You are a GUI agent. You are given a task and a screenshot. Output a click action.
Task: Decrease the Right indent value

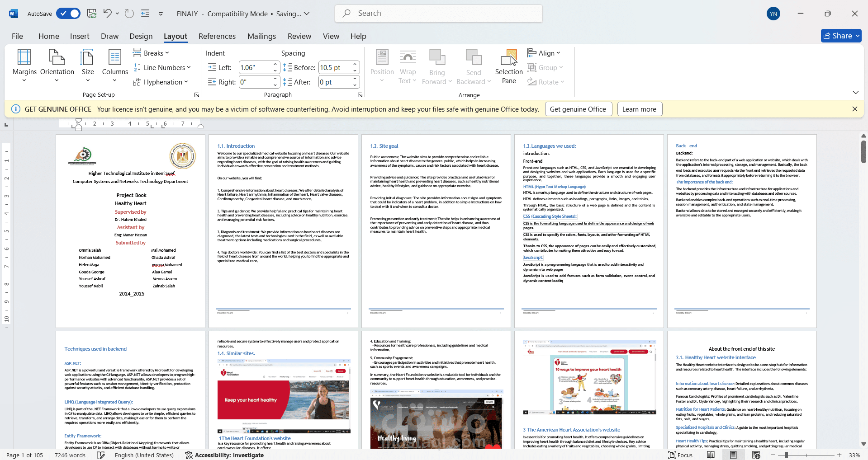click(x=275, y=85)
